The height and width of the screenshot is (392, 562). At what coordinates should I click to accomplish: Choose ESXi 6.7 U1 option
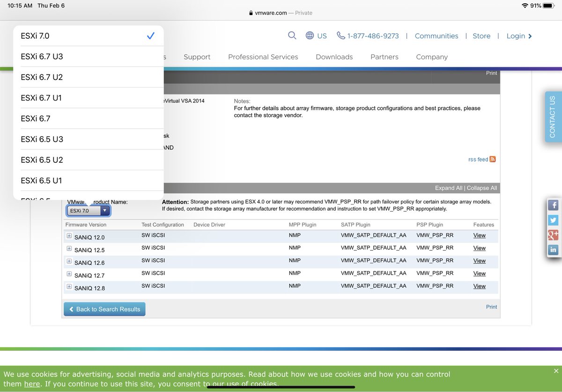tap(89, 98)
